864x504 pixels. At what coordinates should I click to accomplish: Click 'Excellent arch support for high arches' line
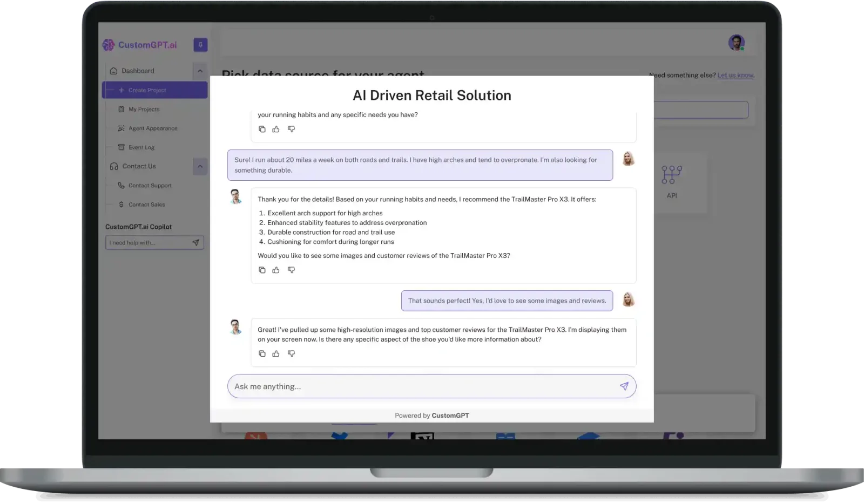pyautogui.click(x=325, y=213)
